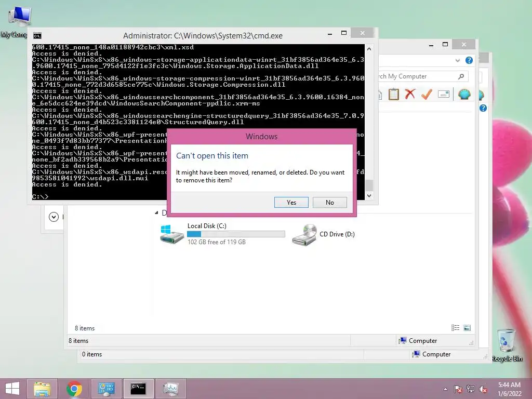Open the Windows Start button
This screenshot has width=532, height=399.
coord(12,389)
